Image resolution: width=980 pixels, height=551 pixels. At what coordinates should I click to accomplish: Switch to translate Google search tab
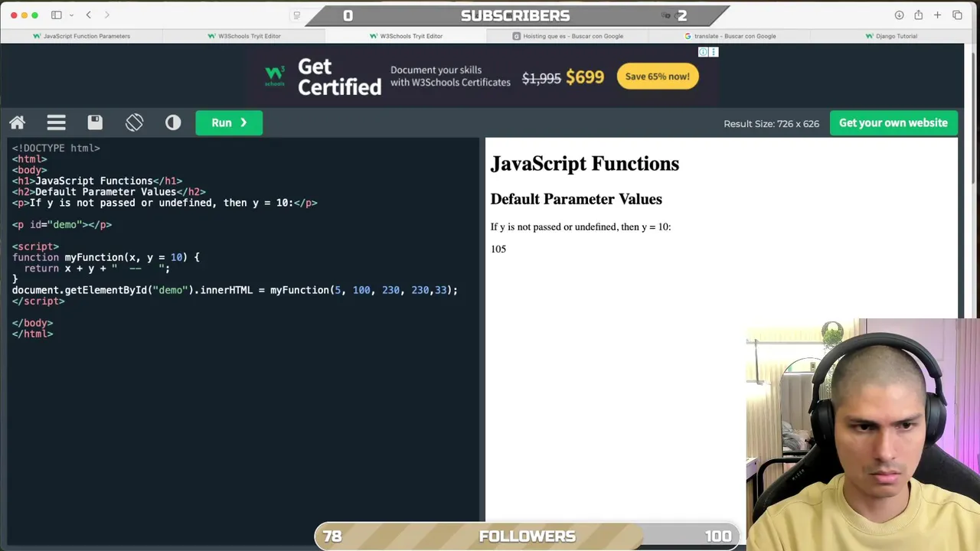tap(730, 36)
